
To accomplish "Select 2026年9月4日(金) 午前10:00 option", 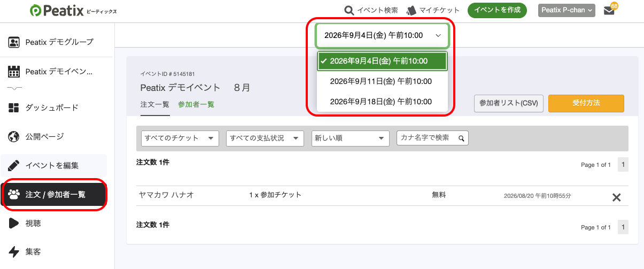I will point(382,61).
